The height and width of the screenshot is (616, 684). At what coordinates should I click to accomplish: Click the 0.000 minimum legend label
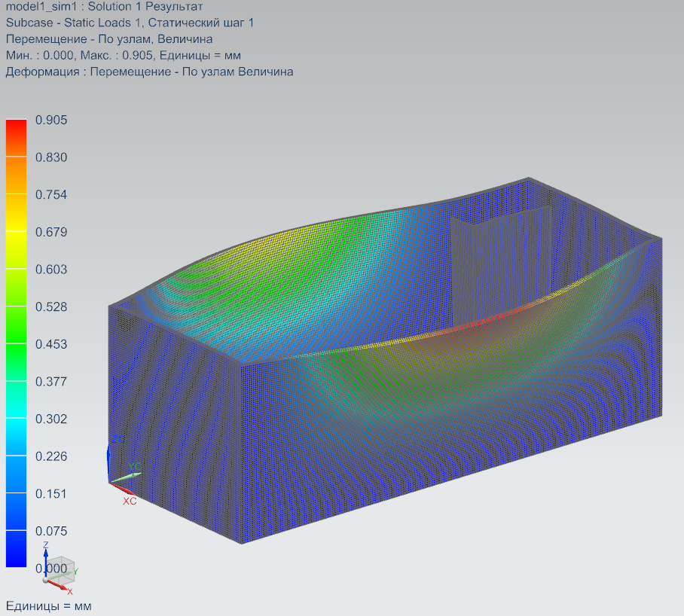52,568
